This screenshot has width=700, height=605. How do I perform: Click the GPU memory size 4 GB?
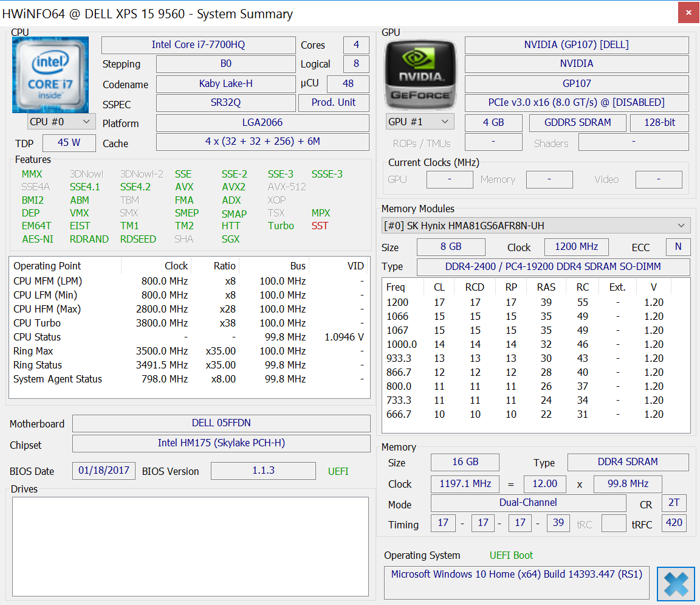pos(493,122)
